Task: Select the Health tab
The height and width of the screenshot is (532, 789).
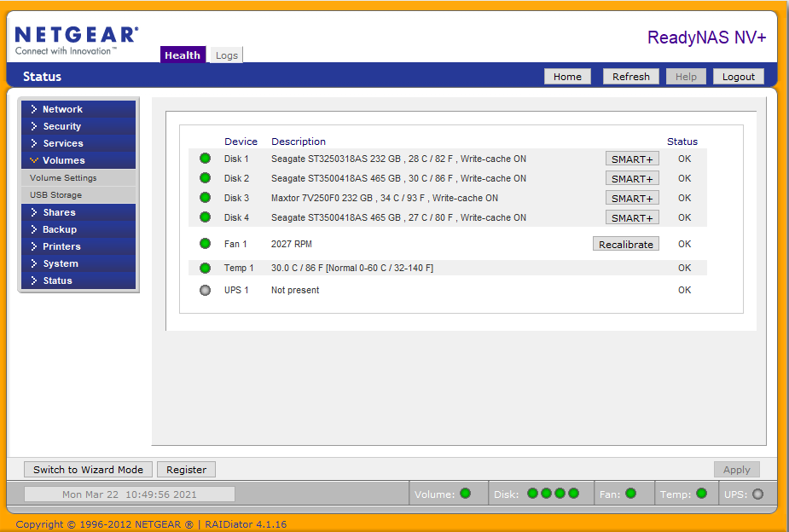Action: [183, 55]
